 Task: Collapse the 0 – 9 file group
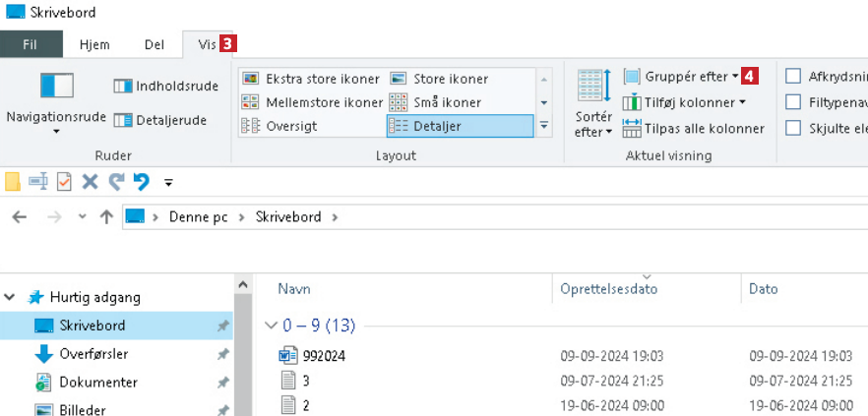click(x=271, y=325)
